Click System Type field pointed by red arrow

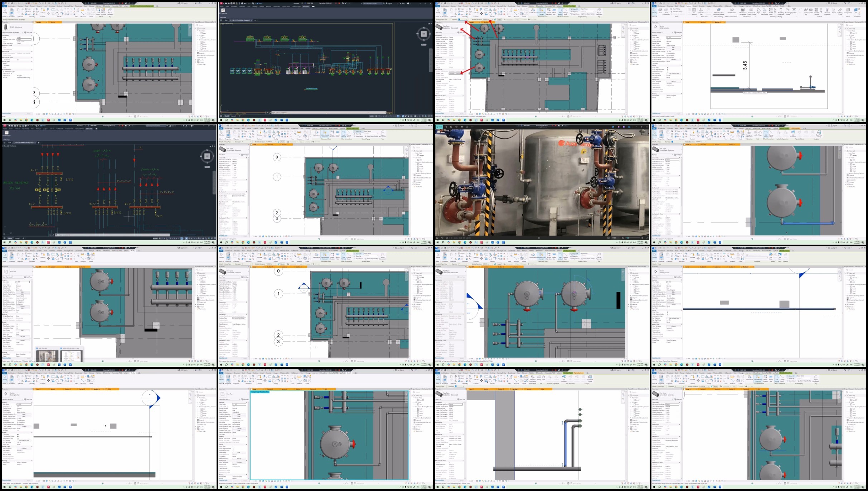(454, 73)
